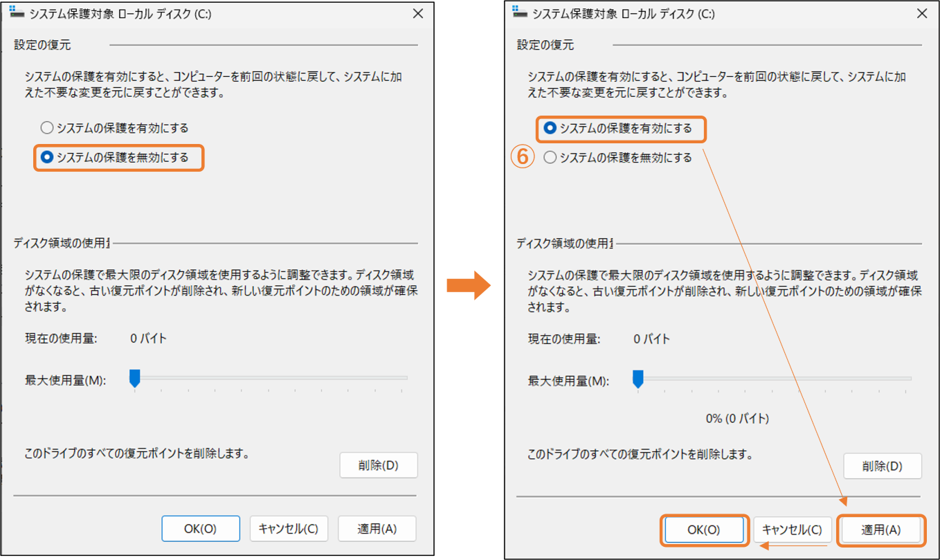Click キャンセル(C) in the left dialog
This screenshot has height=560, width=940.
point(289,529)
